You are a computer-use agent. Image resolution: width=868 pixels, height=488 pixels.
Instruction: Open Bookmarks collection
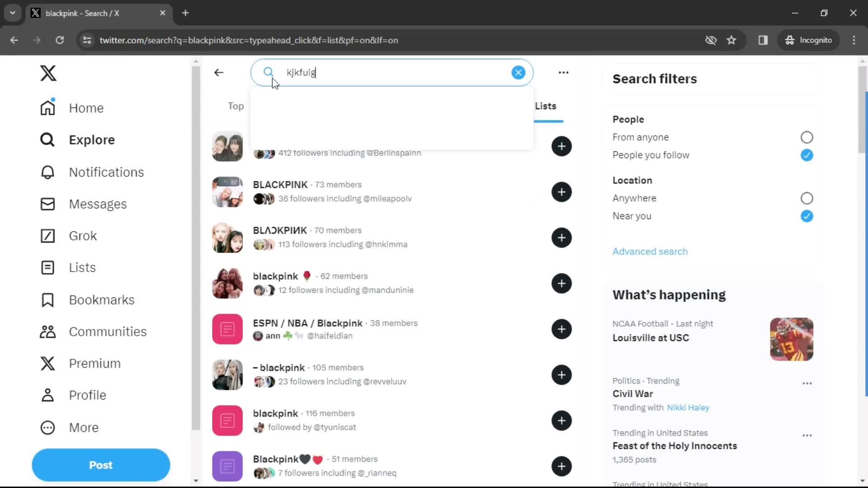point(101,300)
